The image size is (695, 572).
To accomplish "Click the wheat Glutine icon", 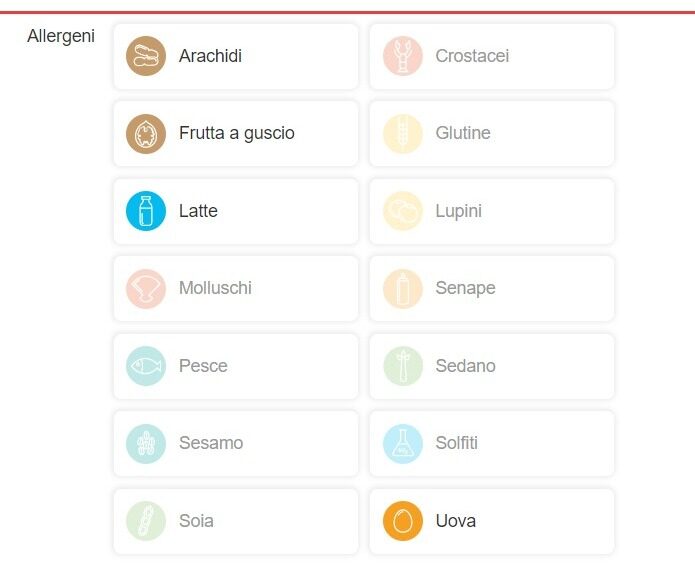I will click(402, 133).
